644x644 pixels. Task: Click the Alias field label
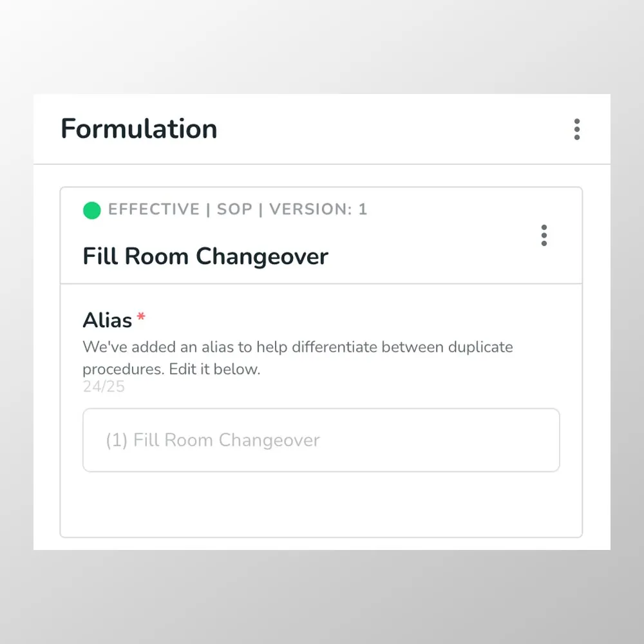click(x=107, y=320)
